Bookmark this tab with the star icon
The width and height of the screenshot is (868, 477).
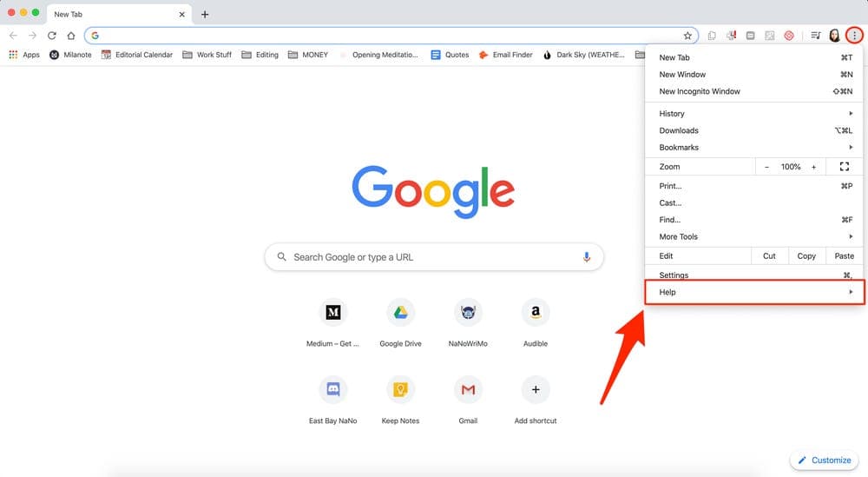click(687, 36)
